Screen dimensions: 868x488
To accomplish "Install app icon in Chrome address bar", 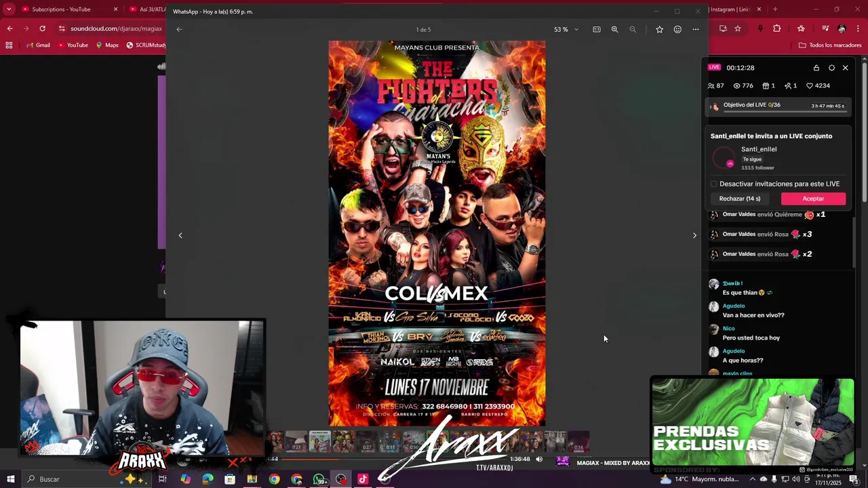I will tap(723, 28).
